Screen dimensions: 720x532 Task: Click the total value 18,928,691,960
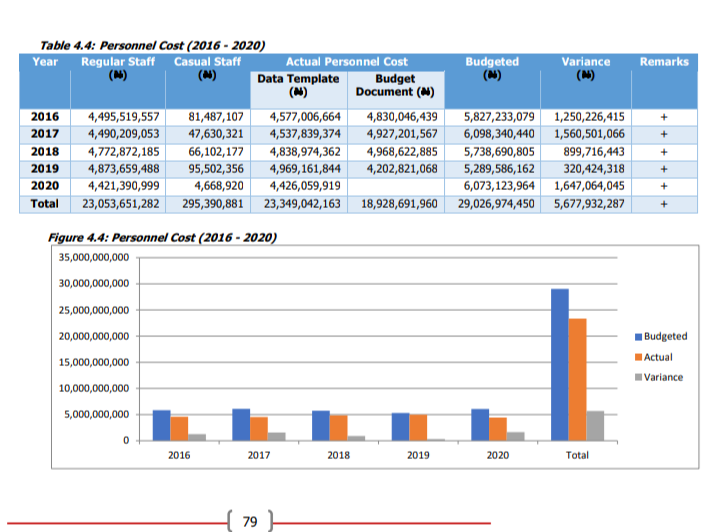[399, 203]
